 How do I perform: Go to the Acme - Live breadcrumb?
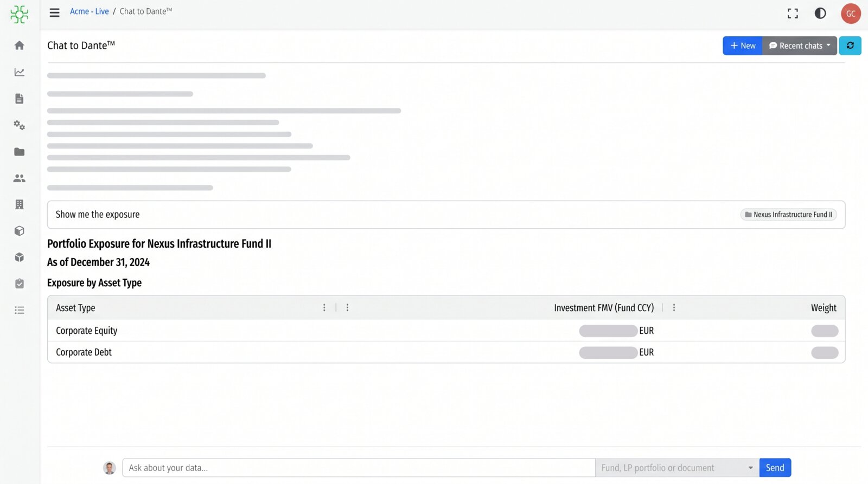coord(90,11)
